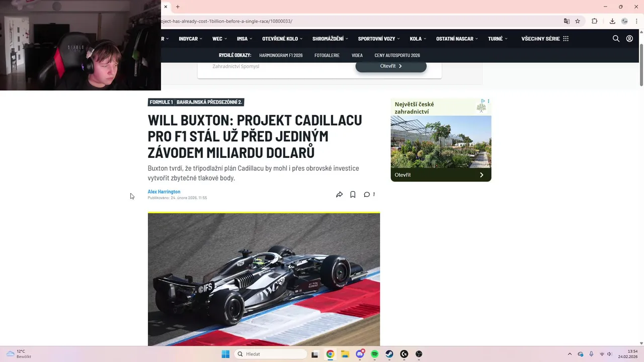Open Logitech G HUB from the taskbar
This screenshot has height=362, width=644.
[404, 354]
